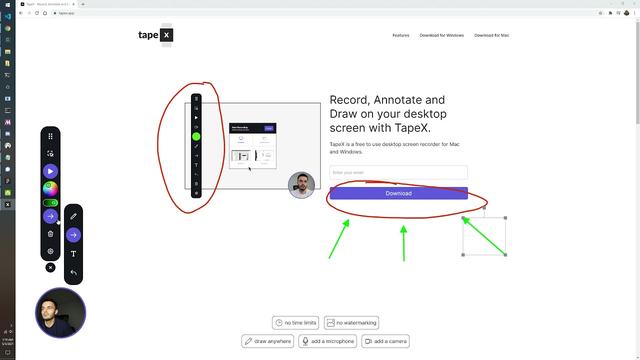Image resolution: width=640 pixels, height=360 pixels.
Task: Click the browser home icon
Action: point(45,13)
